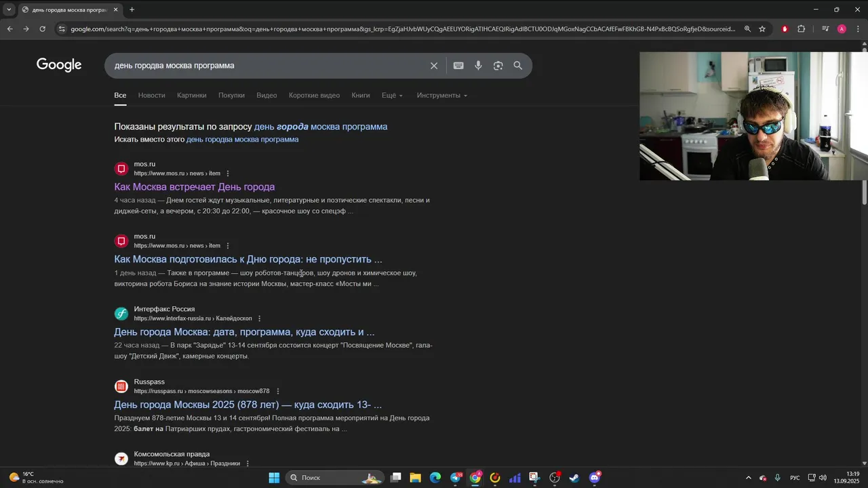
Task: Open more options for first mos.ru result
Action: tap(228, 174)
